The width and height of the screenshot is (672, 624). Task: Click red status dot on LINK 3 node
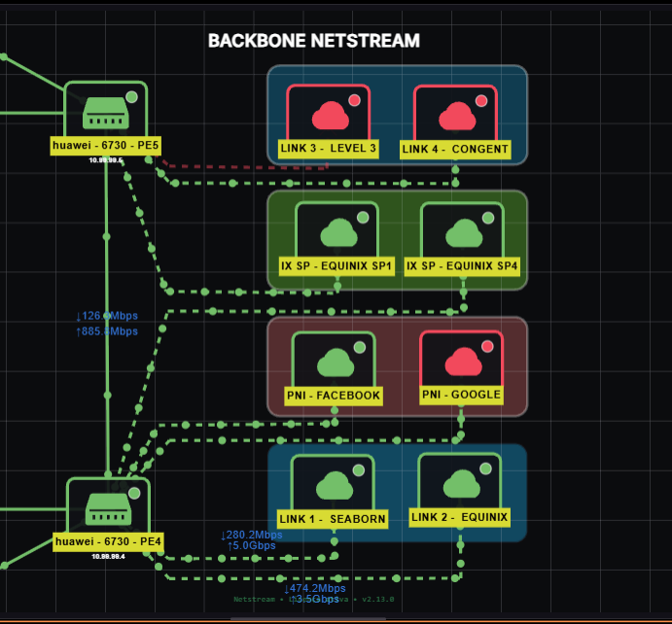354,100
